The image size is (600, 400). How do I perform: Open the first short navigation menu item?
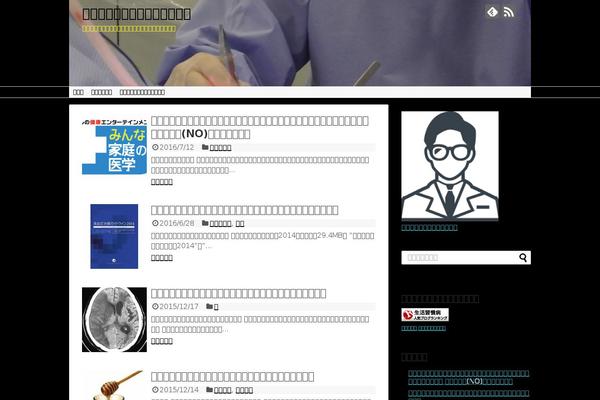(x=78, y=92)
